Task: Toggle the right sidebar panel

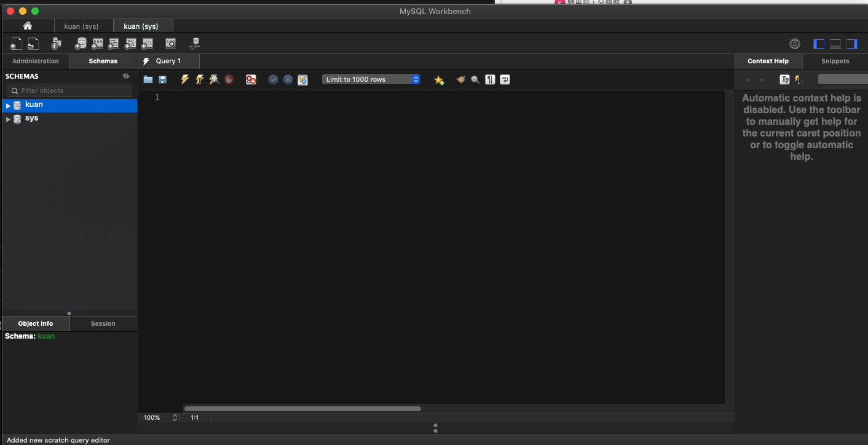Action: [x=852, y=44]
